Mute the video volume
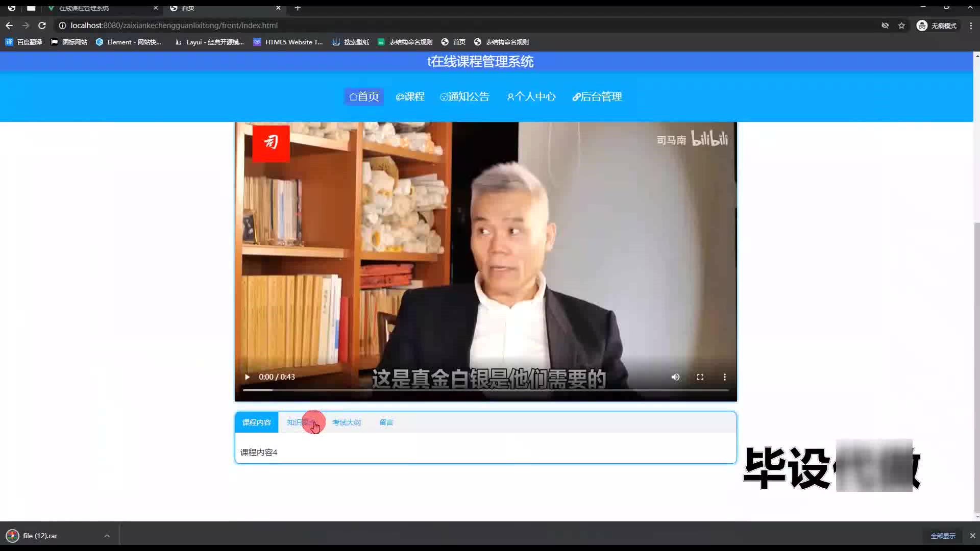Viewport: 980px width, 551px height. [x=675, y=377]
